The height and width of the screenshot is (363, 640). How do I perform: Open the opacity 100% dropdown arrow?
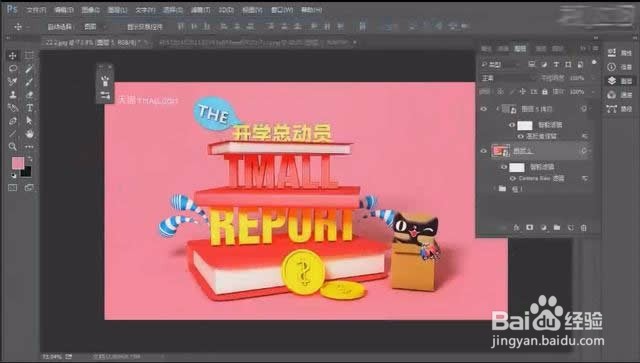592,78
